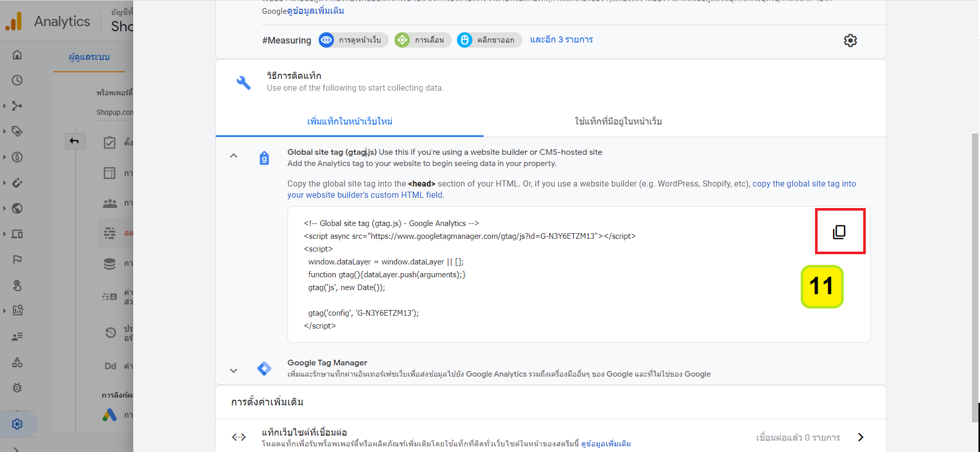
Task: Expand Monetization submenu arrow in sidebar
Action: [5, 157]
